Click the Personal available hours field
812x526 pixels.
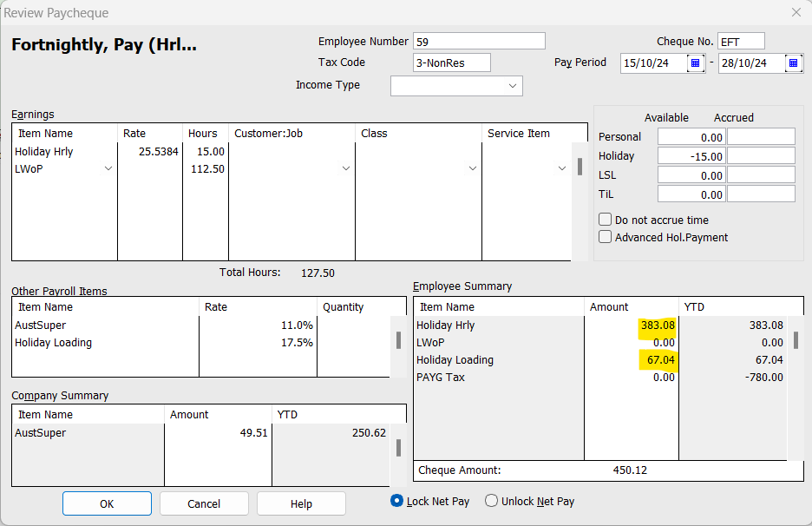692,137
